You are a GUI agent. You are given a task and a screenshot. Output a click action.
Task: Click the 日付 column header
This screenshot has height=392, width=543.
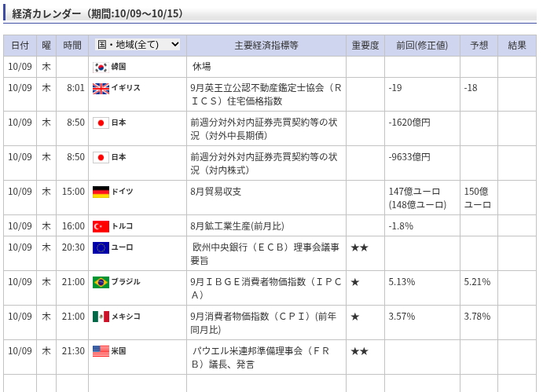(x=20, y=46)
